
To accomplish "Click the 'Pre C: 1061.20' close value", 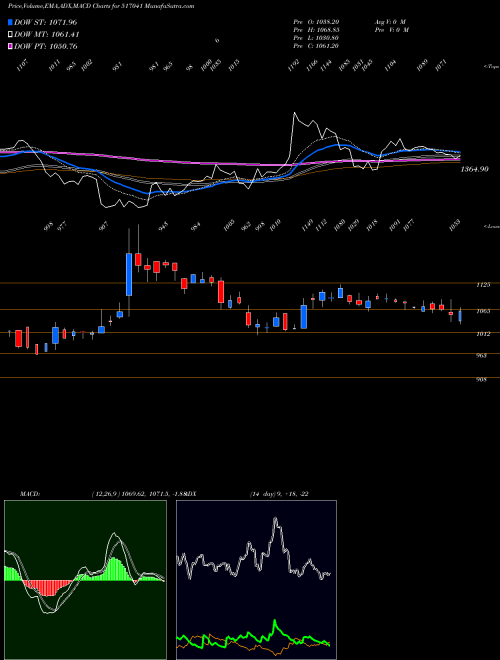I will [316, 46].
